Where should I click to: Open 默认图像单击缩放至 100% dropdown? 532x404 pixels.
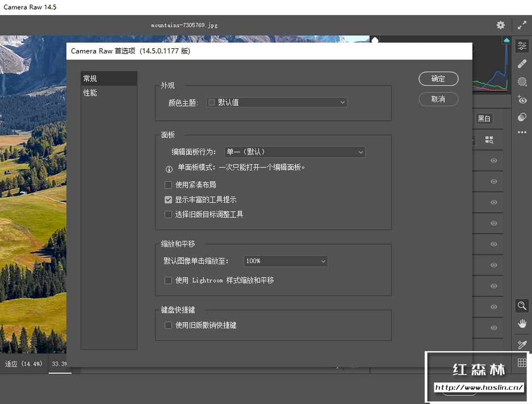(x=286, y=261)
